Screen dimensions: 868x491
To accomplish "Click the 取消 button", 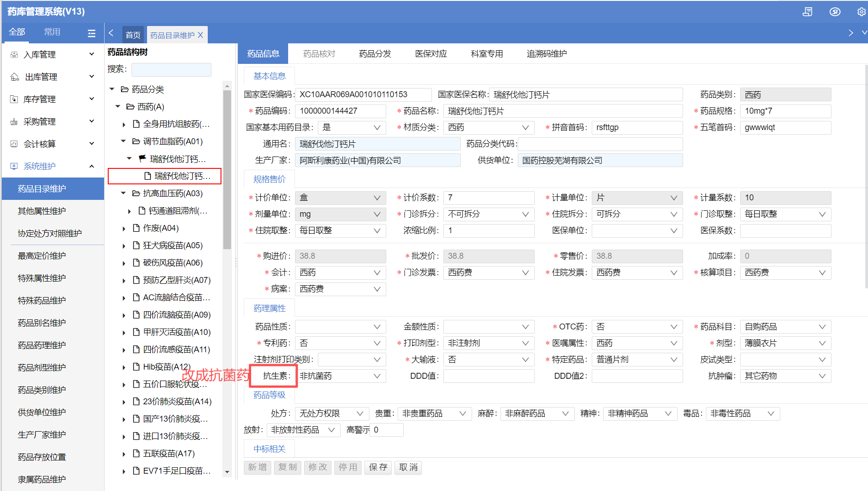I will click(408, 467).
